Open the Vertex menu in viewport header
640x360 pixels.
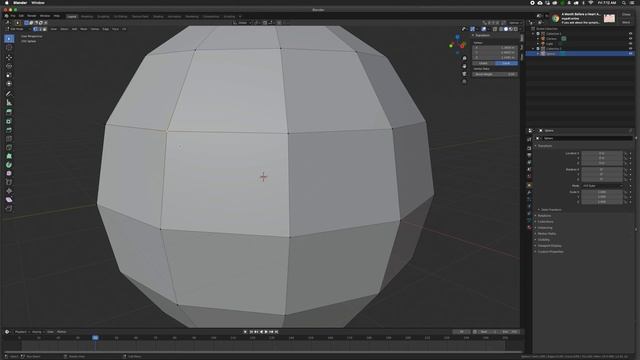point(95,29)
